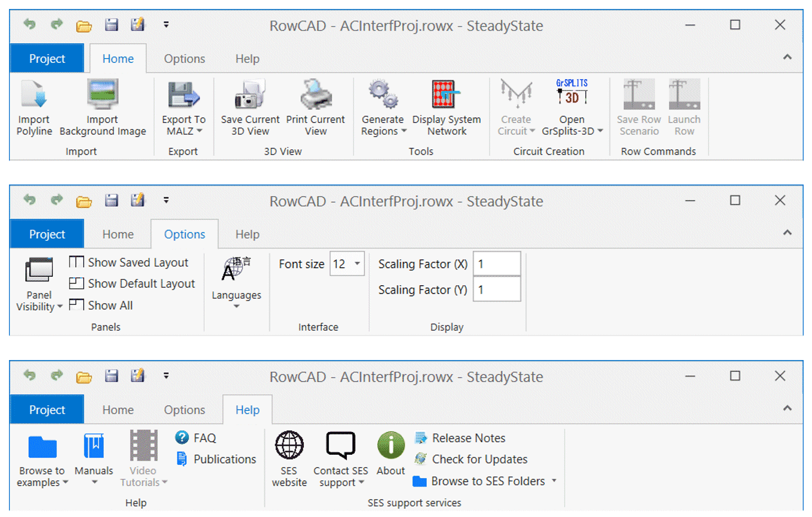The width and height of the screenshot is (812, 517).
Task: Click Undo arrow in middle window
Action: click(29, 200)
